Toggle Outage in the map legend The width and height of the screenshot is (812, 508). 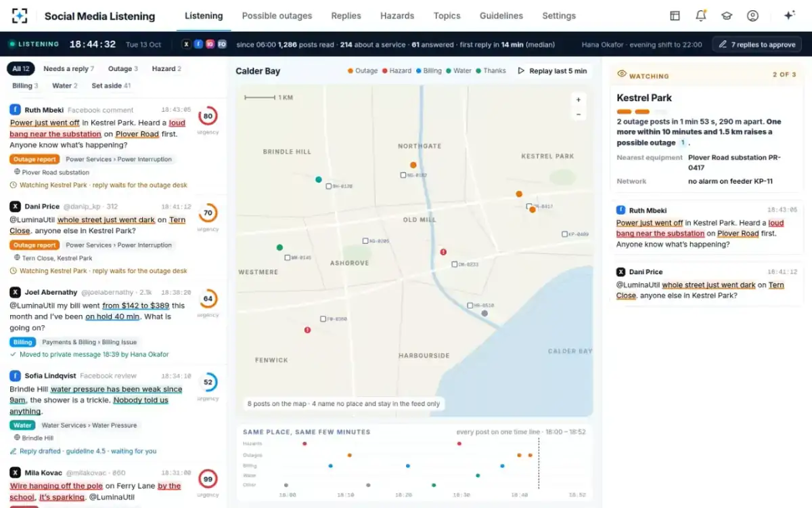(363, 70)
